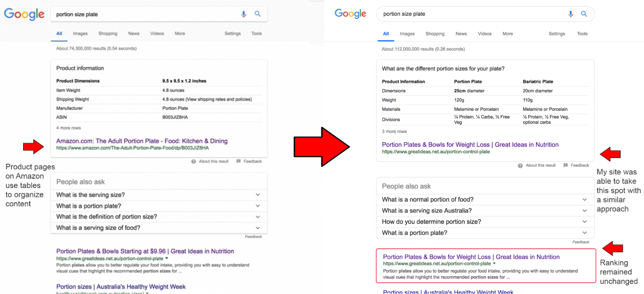Open 'Portion Plates & Bowls Starting at $9.96' link
Image resolution: width=644 pixels, height=294 pixels.
[145, 251]
